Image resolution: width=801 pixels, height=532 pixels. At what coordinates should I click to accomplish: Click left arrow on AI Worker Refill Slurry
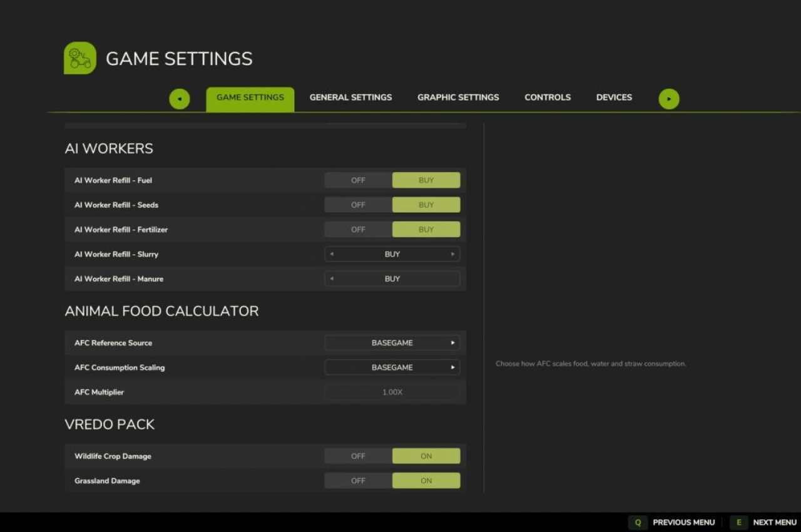pos(332,254)
